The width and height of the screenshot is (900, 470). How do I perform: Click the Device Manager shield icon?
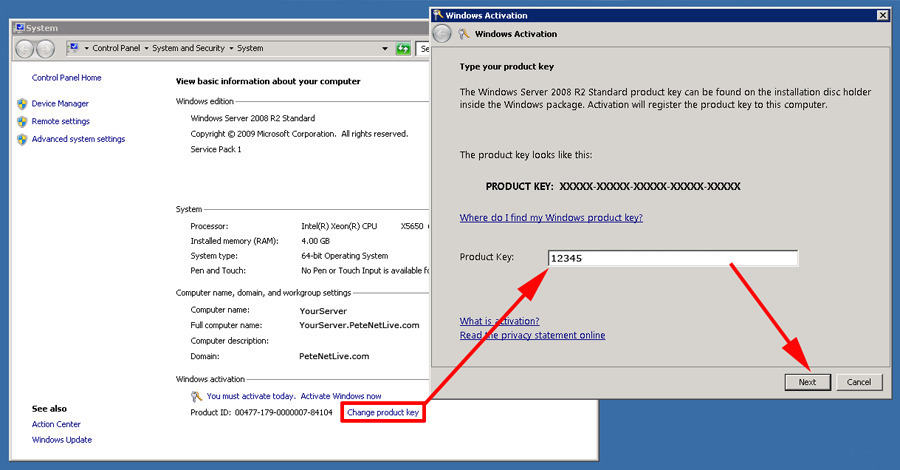pyautogui.click(x=22, y=104)
